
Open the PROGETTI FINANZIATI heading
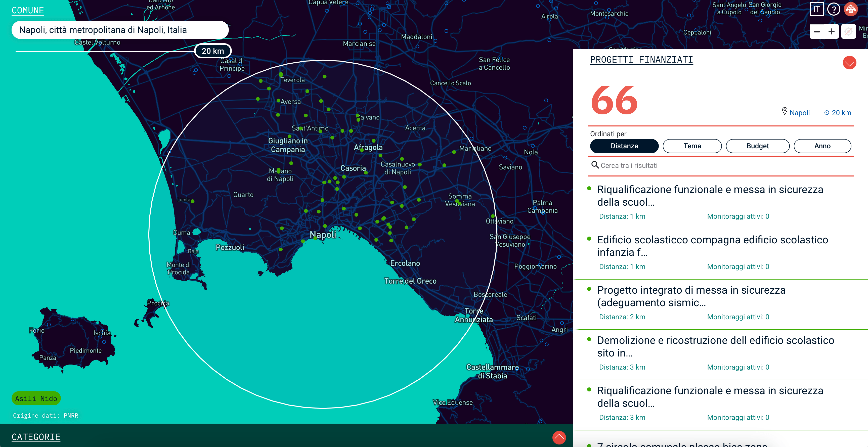click(641, 60)
